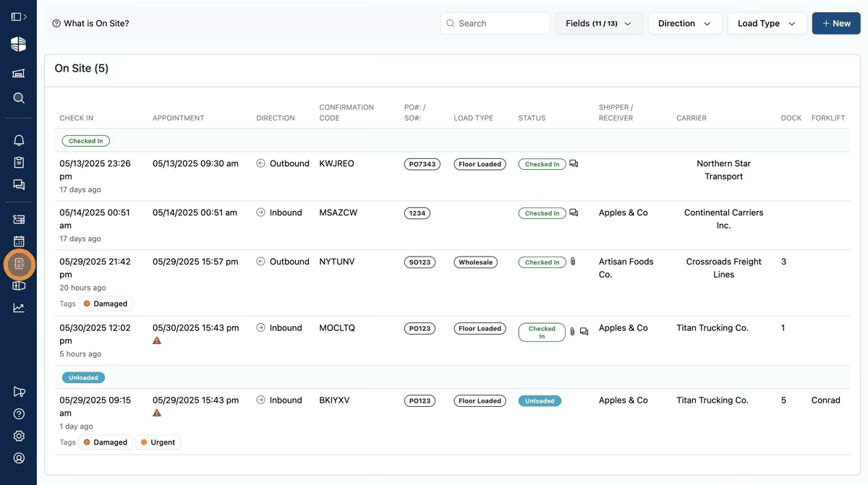Select the Wholesale load type badge
Viewport: 868px width, 485px height.
pos(475,262)
